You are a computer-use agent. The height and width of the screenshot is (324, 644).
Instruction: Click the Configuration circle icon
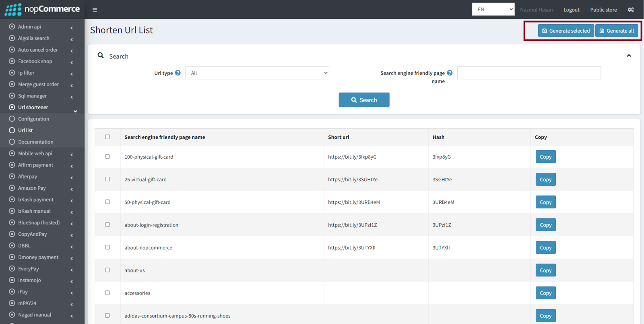click(12, 119)
